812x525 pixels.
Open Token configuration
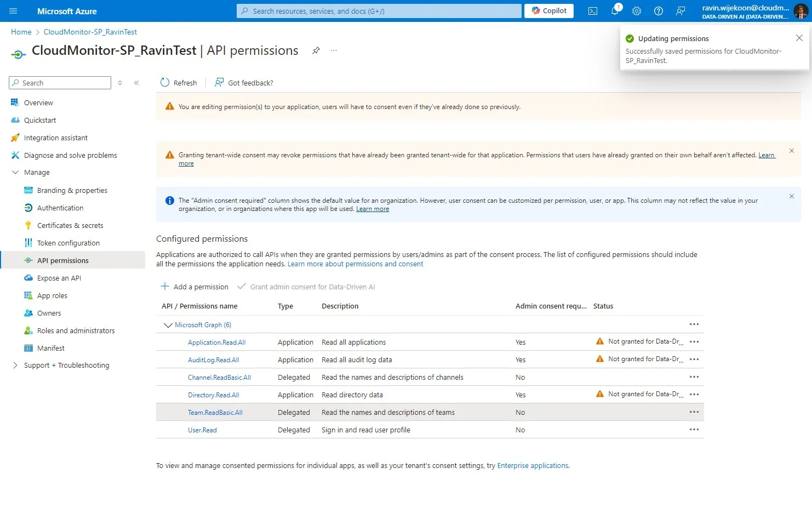68,243
